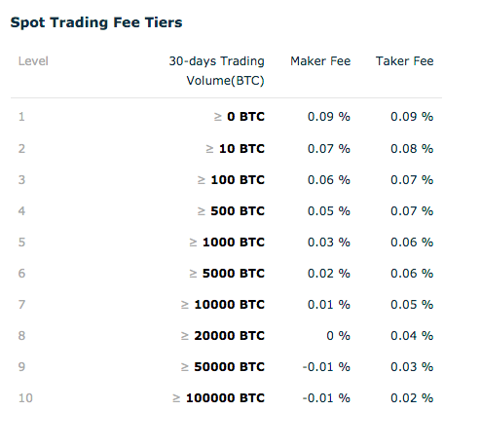The image size is (481, 448).
Task: Click the ≥ 20000 BTC volume cell
Action: pos(223,336)
